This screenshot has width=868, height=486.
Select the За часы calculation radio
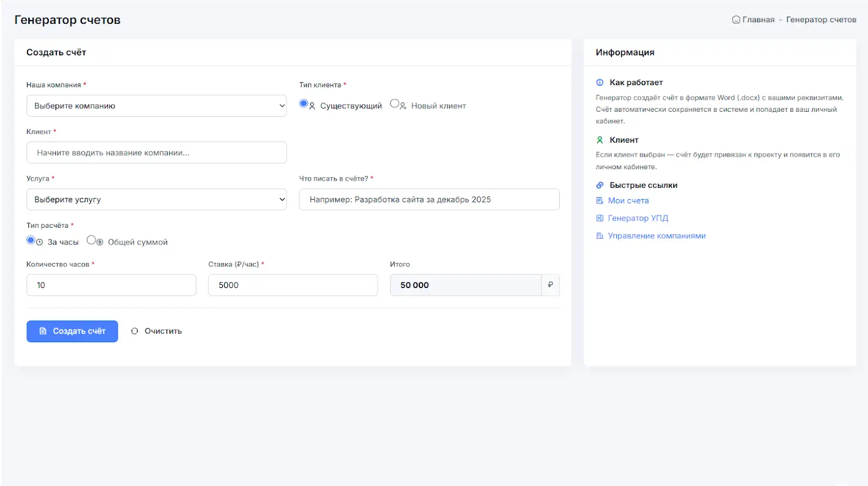point(31,240)
